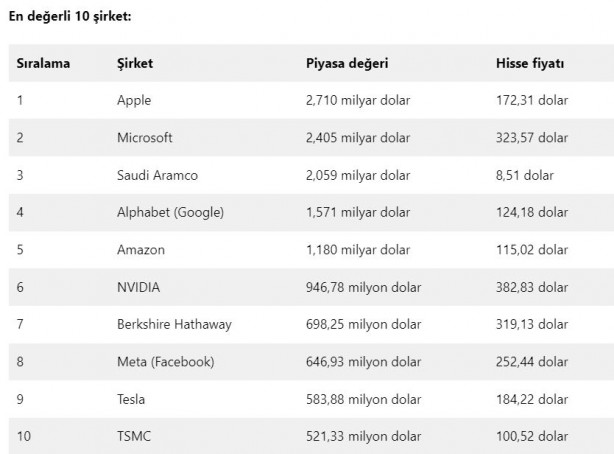Select the Sıralama column header
The image size is (614, 454).
(x=43, y=64)
